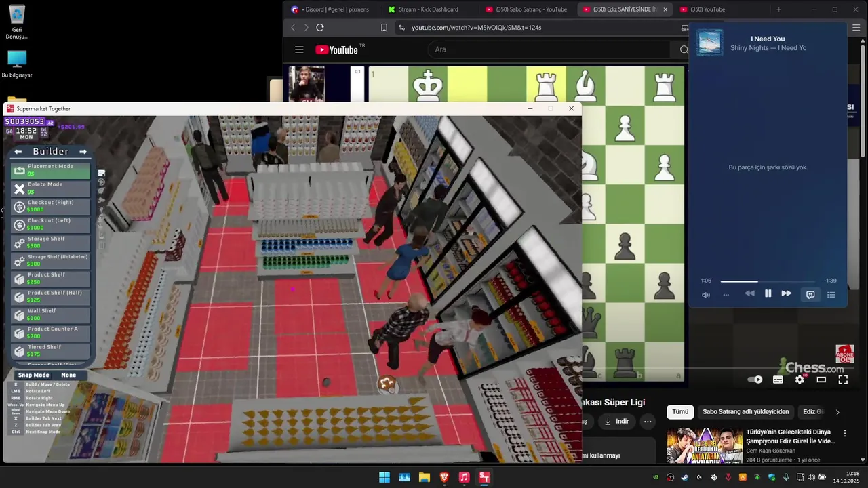The width and height of the screenshot is (868, 488).
Task: Open Windows Start menu
Action: [x=384, y=477]
